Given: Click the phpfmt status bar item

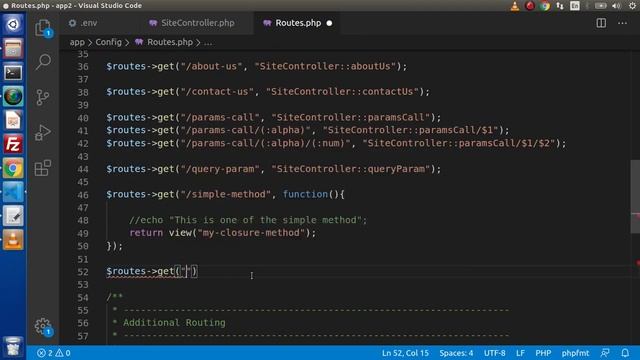Looking at the screenshot, I should 575,353.
